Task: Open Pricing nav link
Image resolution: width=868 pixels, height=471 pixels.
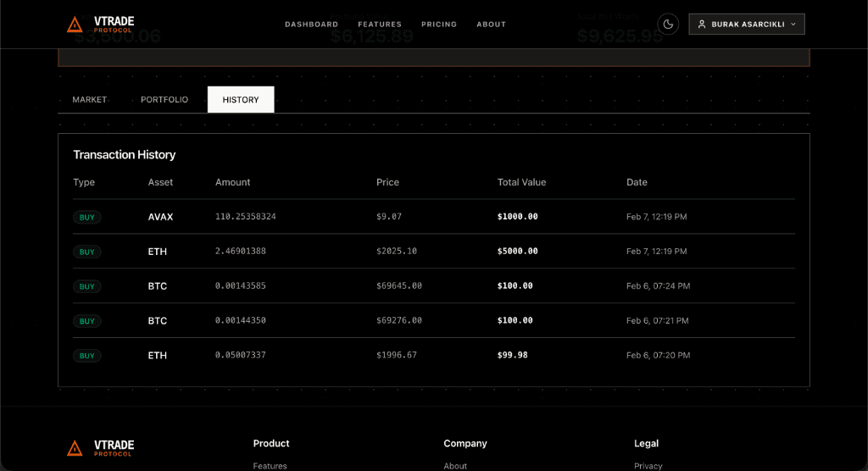Action: click(439, 25)
